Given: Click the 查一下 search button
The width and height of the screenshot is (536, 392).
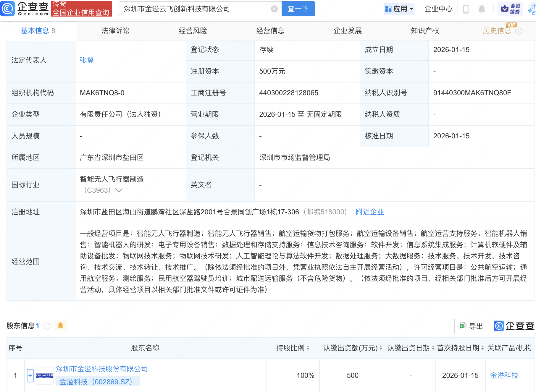Looking at the screenshot, I should [298, 9].
